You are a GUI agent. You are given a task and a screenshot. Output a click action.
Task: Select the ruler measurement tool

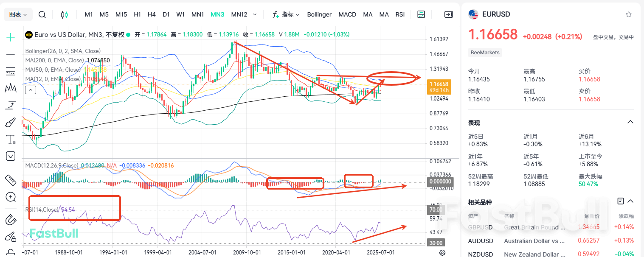tap(10, 180)
